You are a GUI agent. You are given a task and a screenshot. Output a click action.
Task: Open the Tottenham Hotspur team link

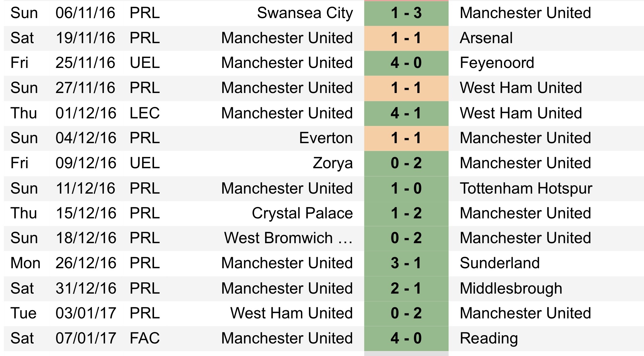(526, 188)
